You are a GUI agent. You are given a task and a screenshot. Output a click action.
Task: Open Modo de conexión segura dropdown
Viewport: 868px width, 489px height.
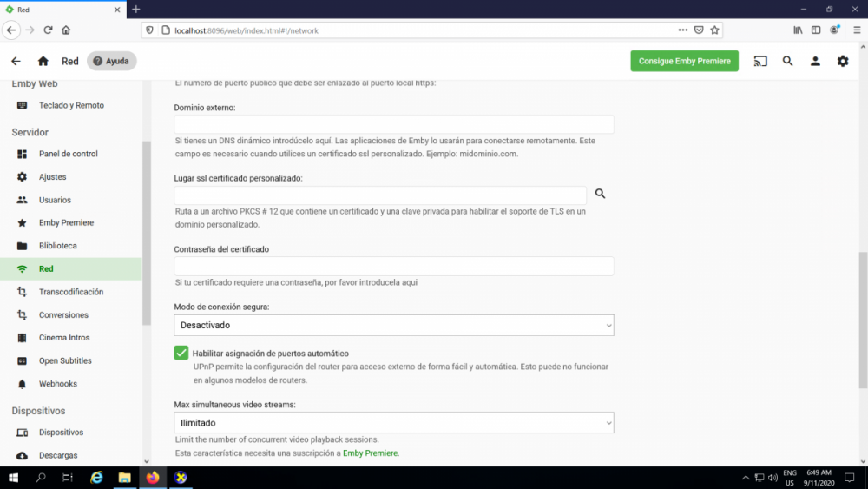pyautogui.click(x=393, y=325)
